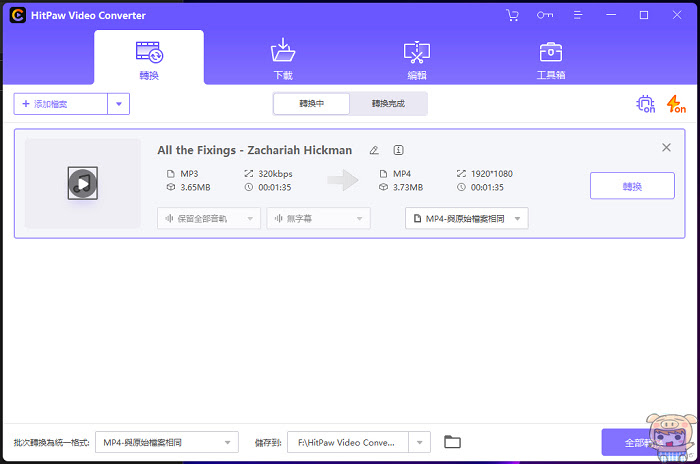Click the save path F:\HitPaw Video Conve... field
Viewport: 700px width, 464px height.
pos(348,443)
